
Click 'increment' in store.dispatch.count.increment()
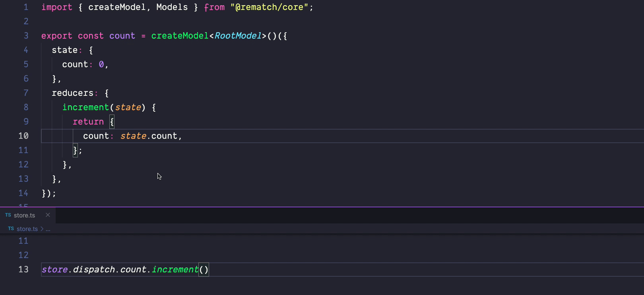(x=175, y=270)
